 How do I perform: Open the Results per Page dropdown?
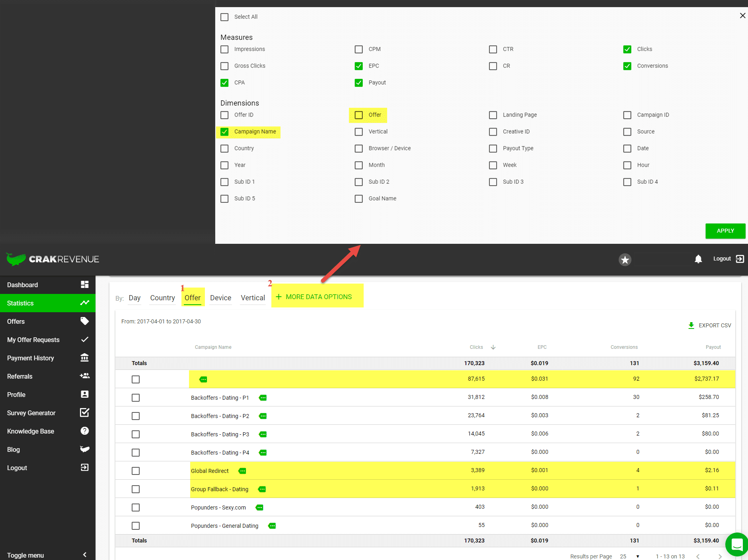[637, 556]
